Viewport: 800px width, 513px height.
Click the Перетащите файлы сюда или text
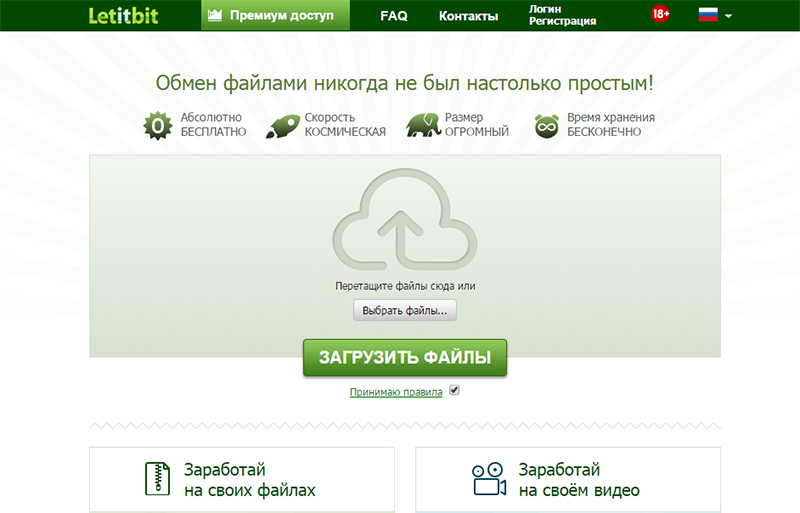click(405, 286)
